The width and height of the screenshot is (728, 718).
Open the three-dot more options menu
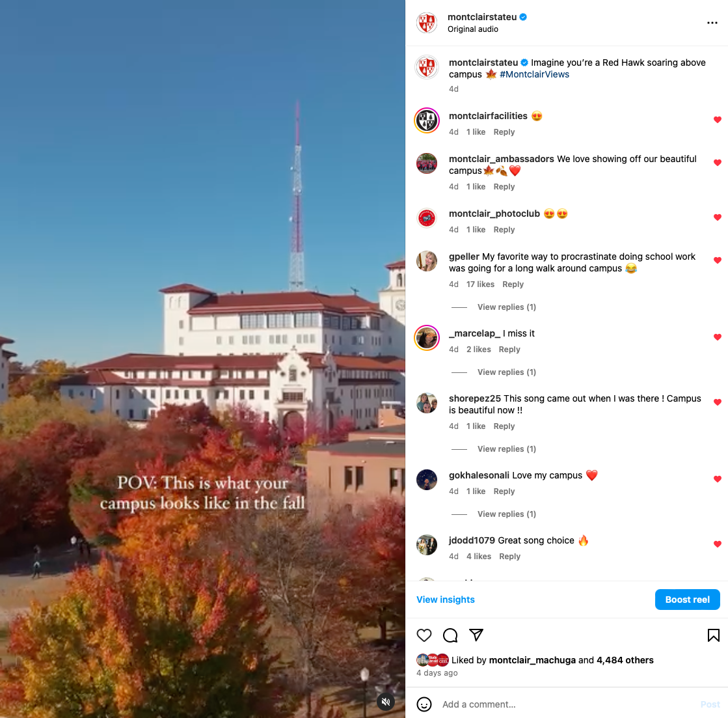point(712,23)
